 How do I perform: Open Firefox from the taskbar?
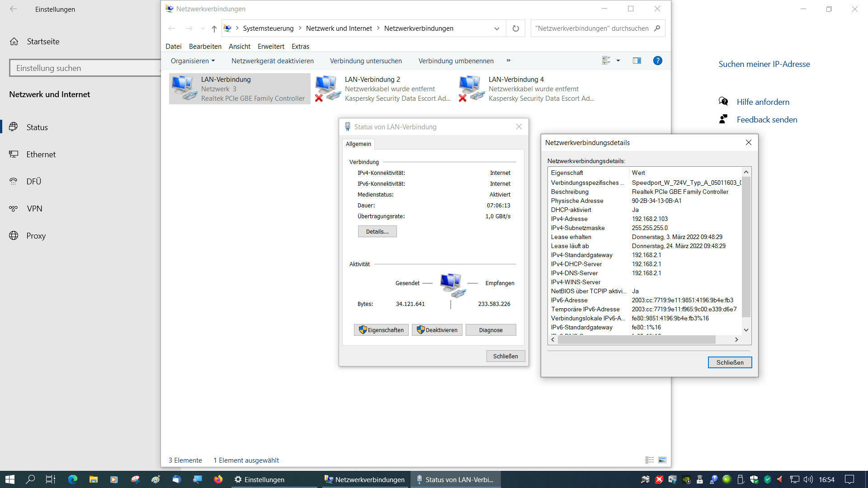[x=218, y=479]
